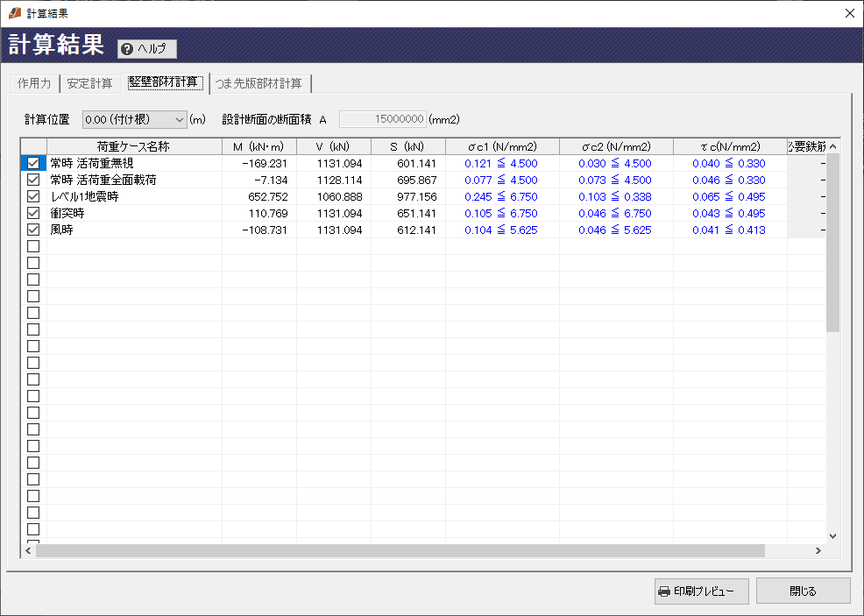The height and width of the screenshot is (616, 864).
Task: Click the horizontal scrollbar thumb
Action: coord(400,550)
